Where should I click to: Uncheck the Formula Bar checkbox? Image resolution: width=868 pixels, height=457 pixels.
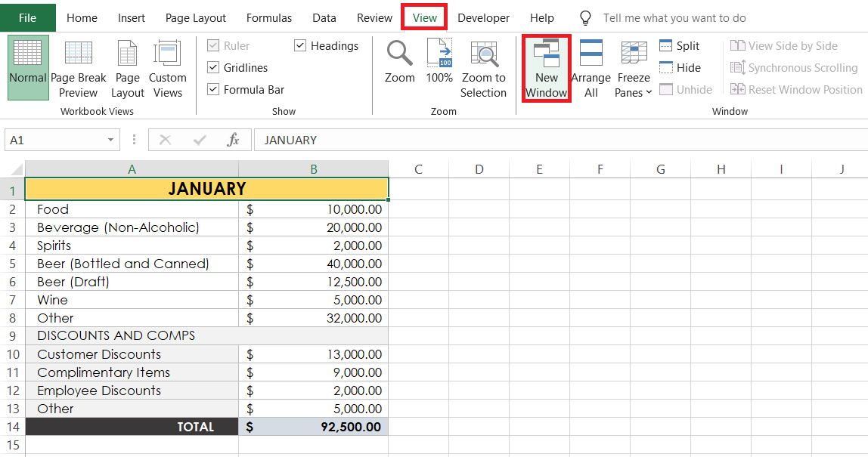pos(213,89)
